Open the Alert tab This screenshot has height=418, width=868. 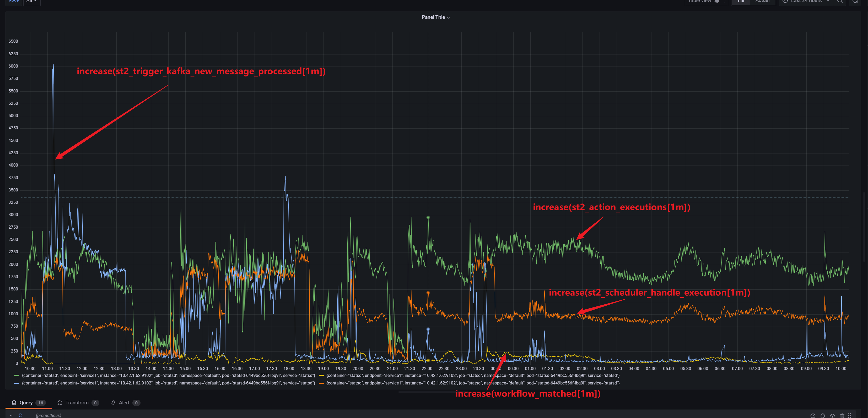click(124, 403)
